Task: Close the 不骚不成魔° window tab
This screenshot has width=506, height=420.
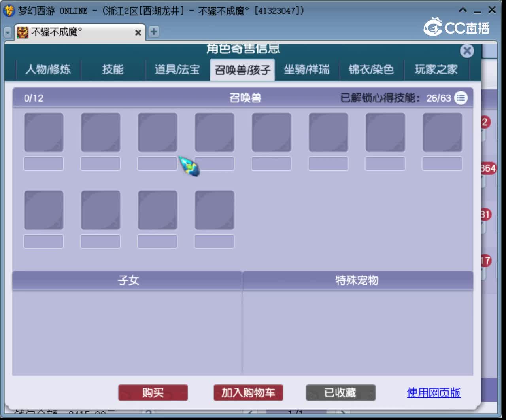Action: click(138, 32)
